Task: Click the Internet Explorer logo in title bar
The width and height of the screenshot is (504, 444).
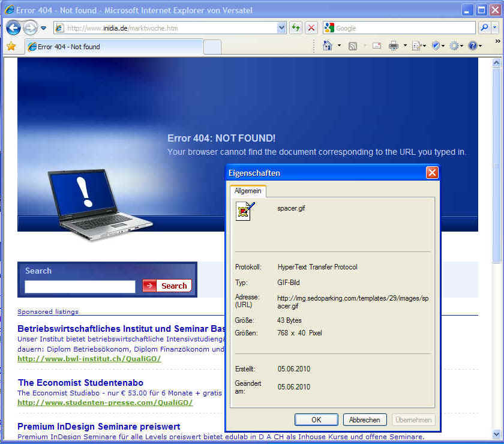Action: tap(10, 10)
